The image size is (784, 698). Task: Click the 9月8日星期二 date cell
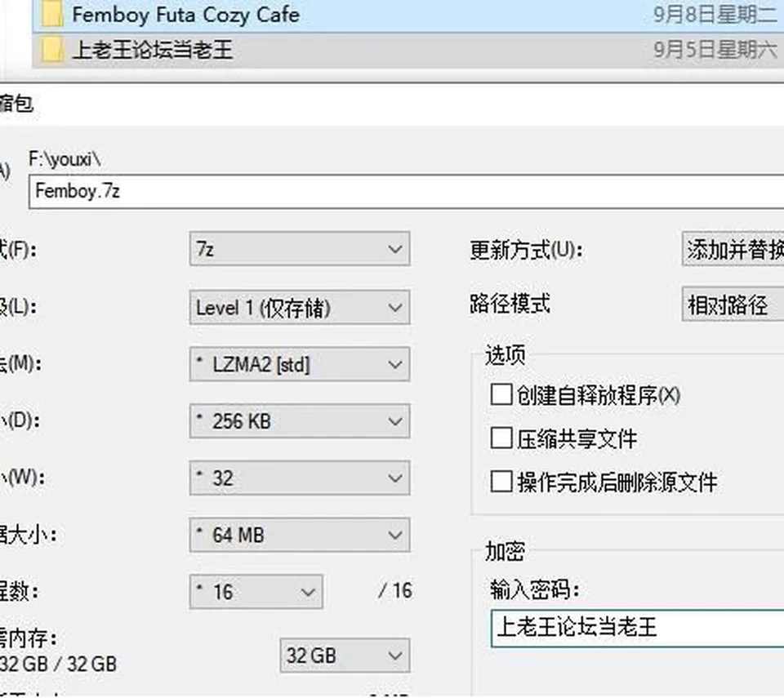point(715,14)
